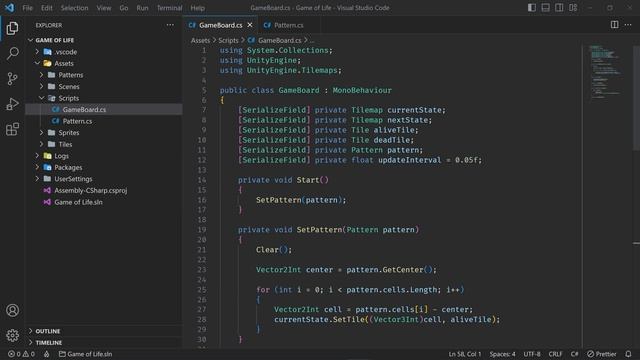
Task: Open the Selection menu
Action: pyautogui.click(x=74, y=8)
